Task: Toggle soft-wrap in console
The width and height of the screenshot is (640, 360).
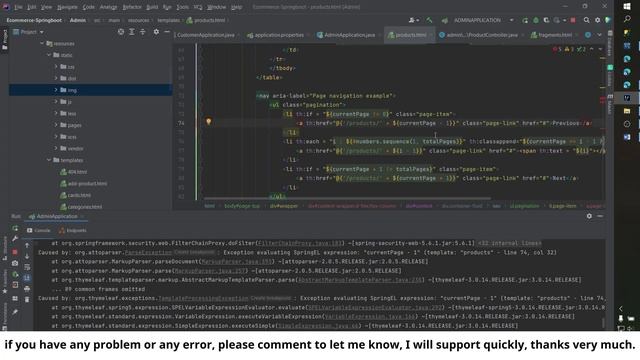Action: [x=27, y=267]
